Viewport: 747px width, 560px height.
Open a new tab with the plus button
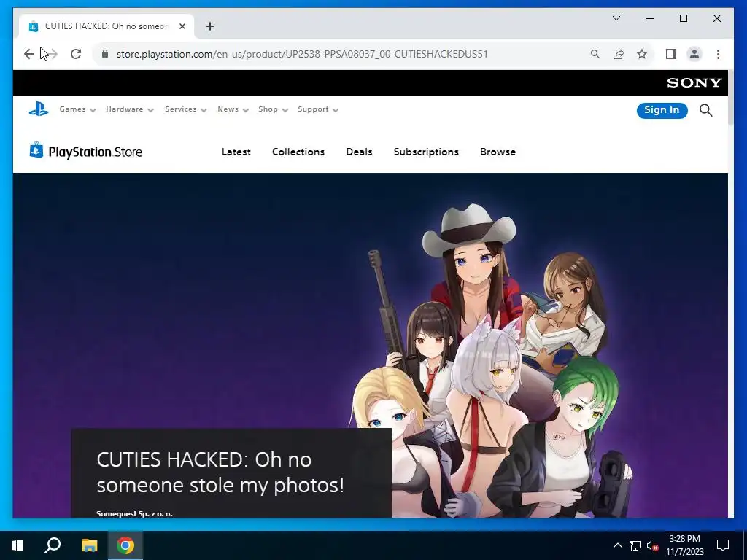click(210, 26)
